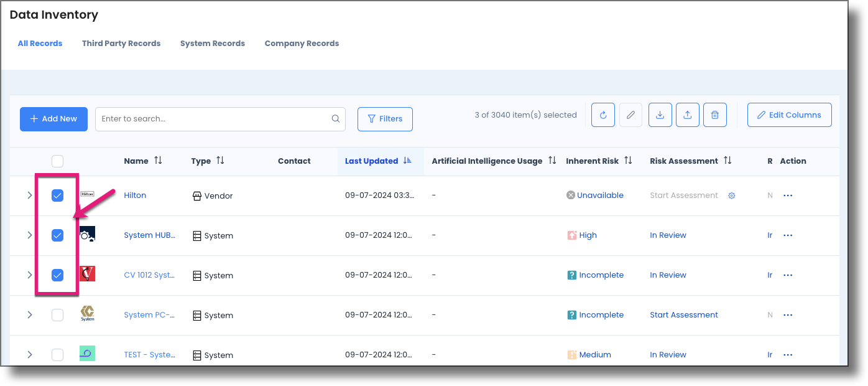Sort by Artificial Intelligence Usage arrows
The width and height of the screenshot is (868, 386).
(x=552, y=161)
